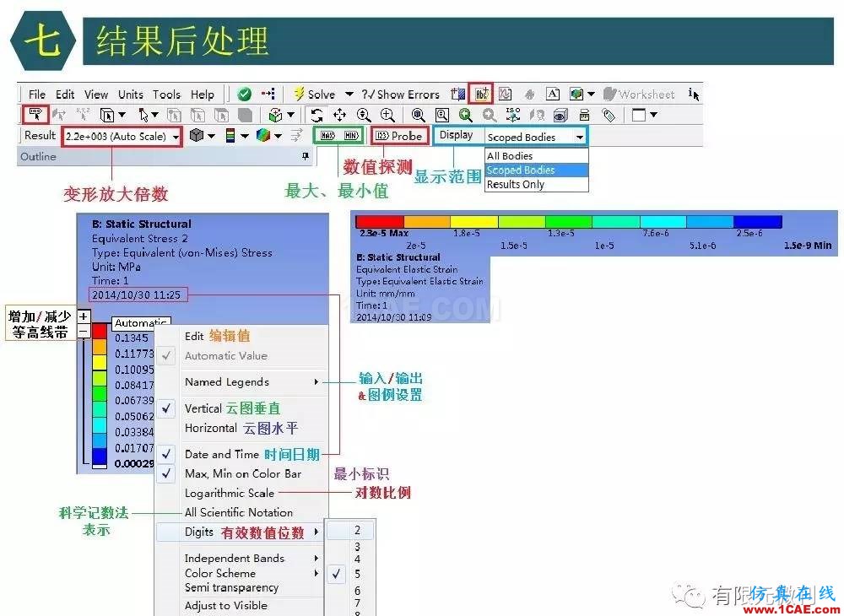This screenshot has width=844, height=616.
Task: Click the tags icon
Action: pyautogui.click(x=609, y=115)
